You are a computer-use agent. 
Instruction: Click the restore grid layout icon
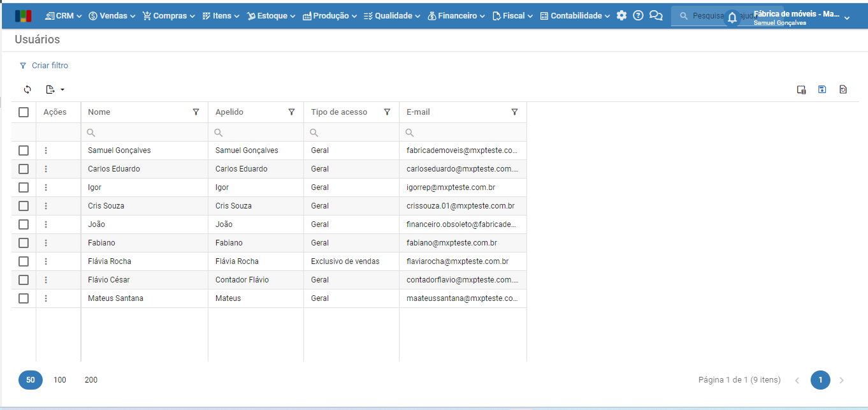[843, 90]
